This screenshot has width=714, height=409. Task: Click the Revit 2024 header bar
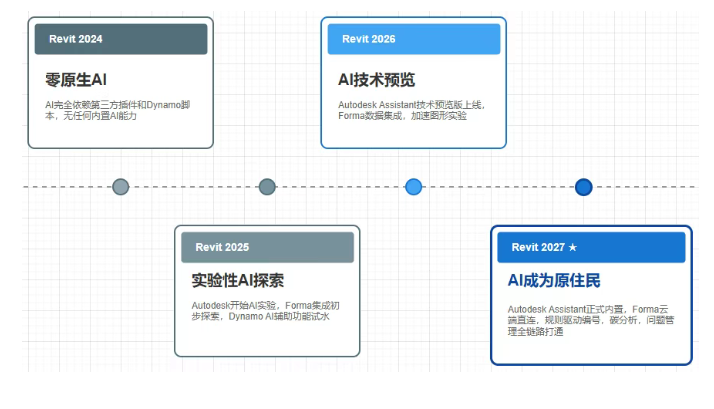pos(121,39)
